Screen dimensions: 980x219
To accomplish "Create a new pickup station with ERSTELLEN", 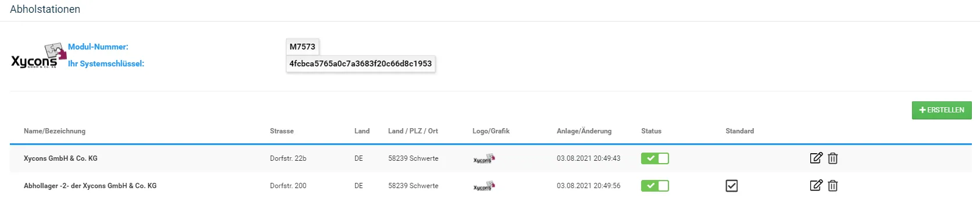I will pos(942,110).
